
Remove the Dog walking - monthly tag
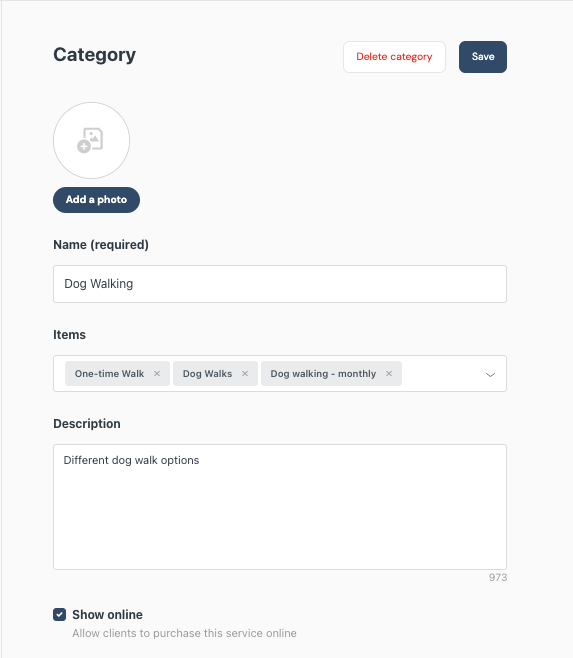pos(389,373)
